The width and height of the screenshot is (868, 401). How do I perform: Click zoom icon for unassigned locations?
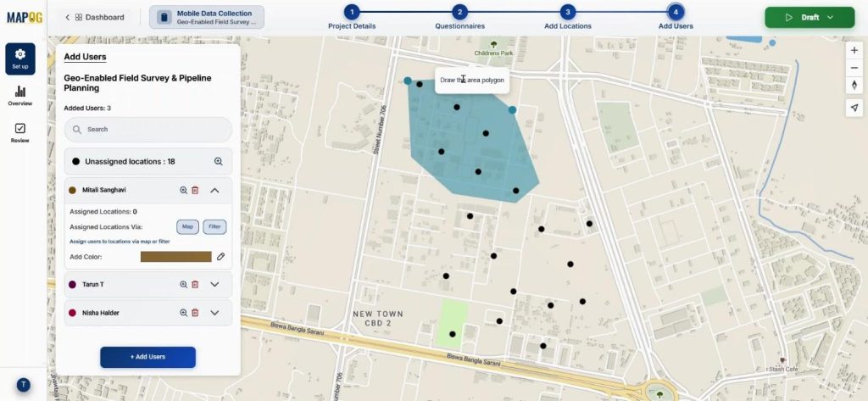(218, 161)
